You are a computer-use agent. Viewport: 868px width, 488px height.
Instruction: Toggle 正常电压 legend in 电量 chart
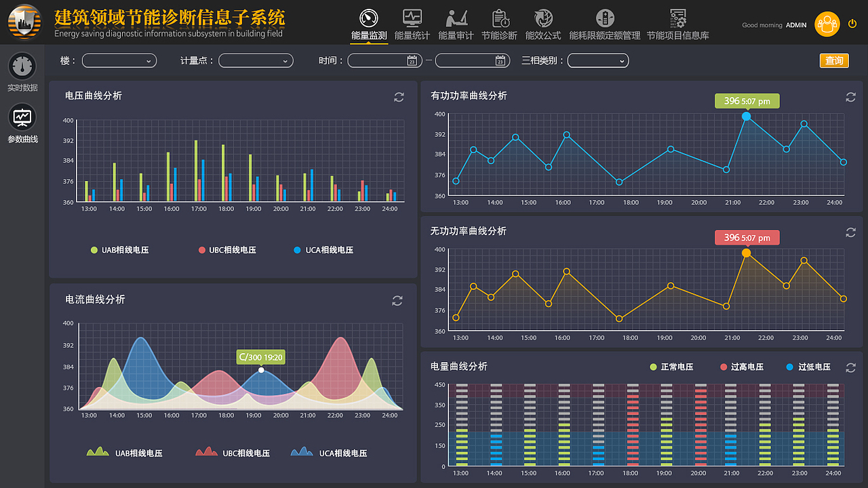click(671, 367)
